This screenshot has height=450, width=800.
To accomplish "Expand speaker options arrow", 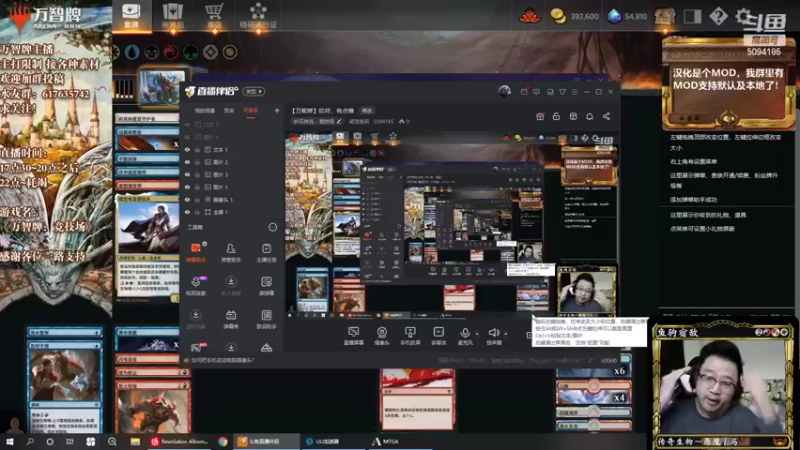I will coord(506,334).
